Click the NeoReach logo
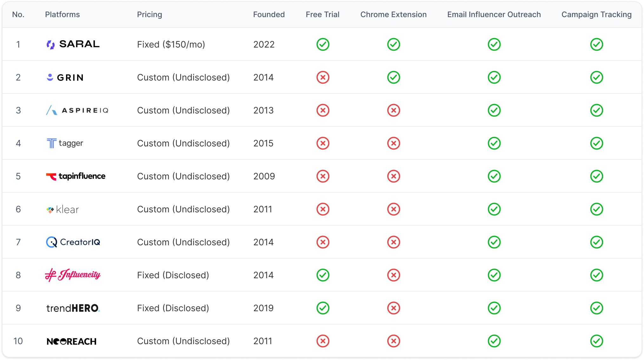The height and width of the screenshot is (360, 644). pyautogui.click(x=72, y=341)
